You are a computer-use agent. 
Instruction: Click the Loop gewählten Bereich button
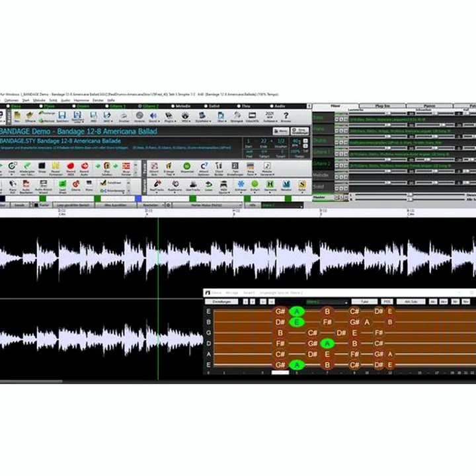point(73,206)
